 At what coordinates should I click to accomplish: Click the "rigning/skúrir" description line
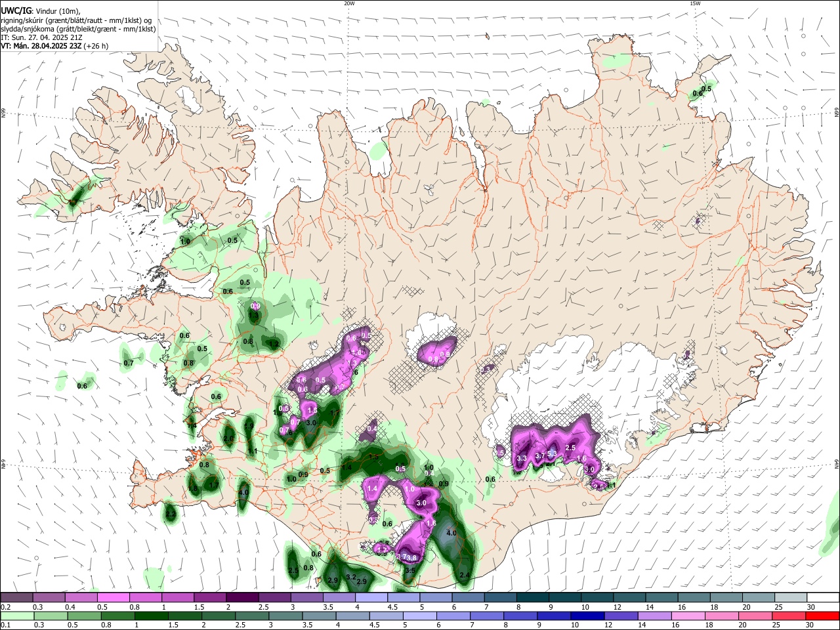tap(76, 20)
